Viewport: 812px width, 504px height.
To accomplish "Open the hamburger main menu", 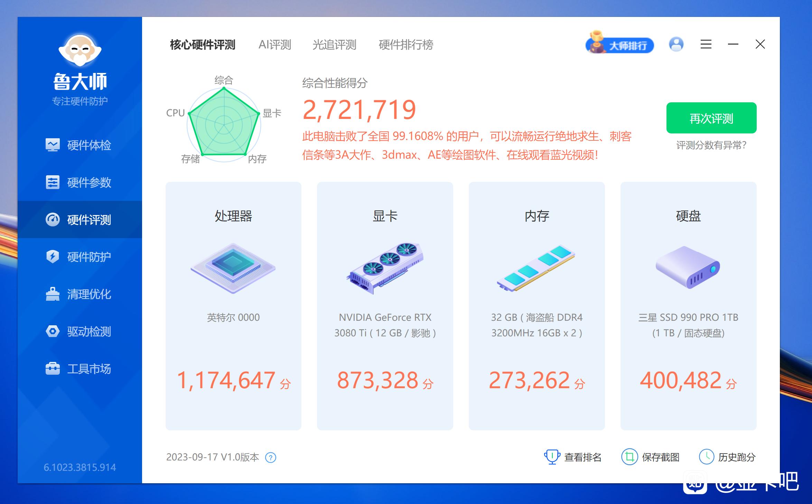I will click(706, 44).
